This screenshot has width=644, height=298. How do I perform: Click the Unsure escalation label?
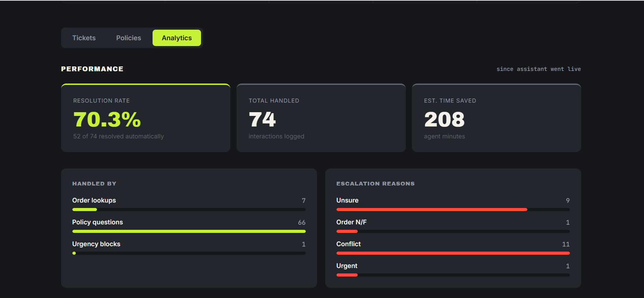click(347, 200)
